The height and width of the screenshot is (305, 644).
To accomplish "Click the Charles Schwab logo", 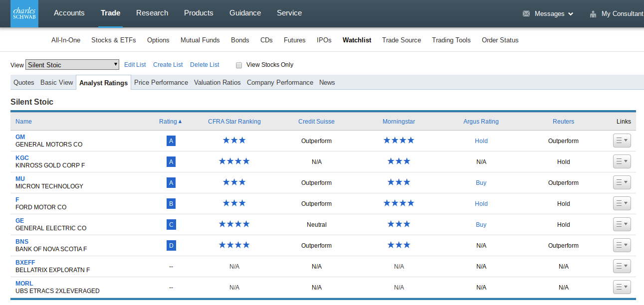I will (x=24, y=13).
